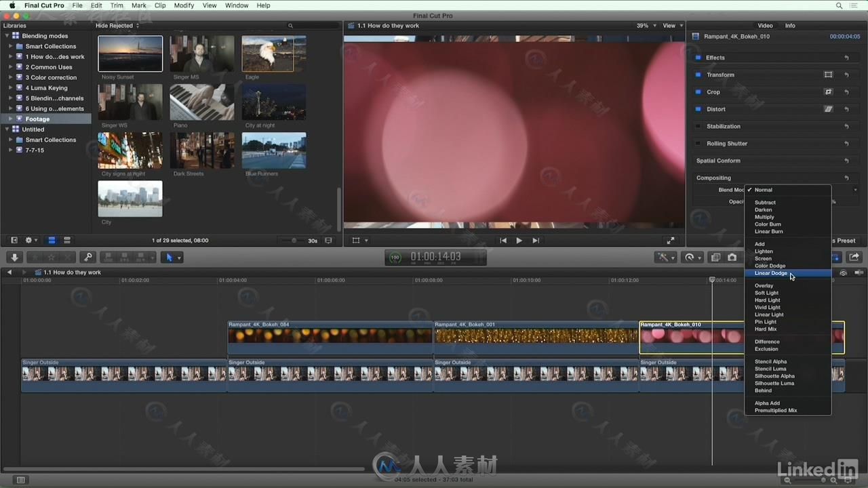This screenshot has width=868, height=488.
Task: Select the Rampant_4K_Bokeh_001 timeline clip
Action: point(536,338)
